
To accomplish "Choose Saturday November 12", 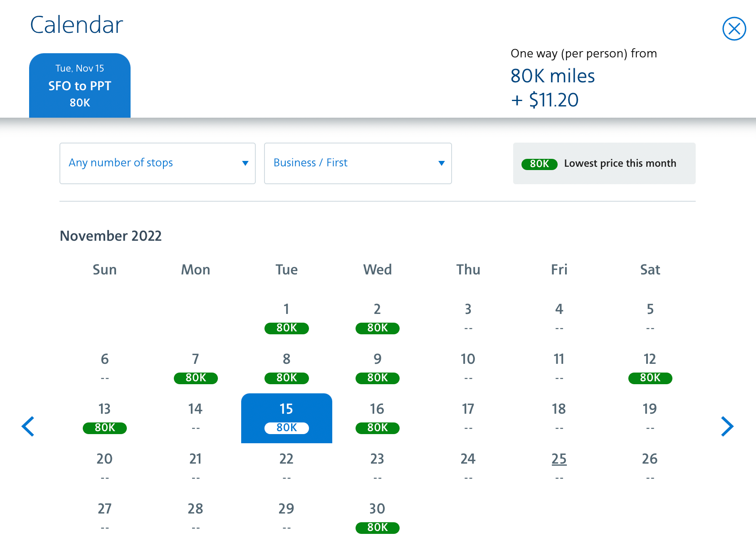I will pyautogui.click(x=650, y=368).
